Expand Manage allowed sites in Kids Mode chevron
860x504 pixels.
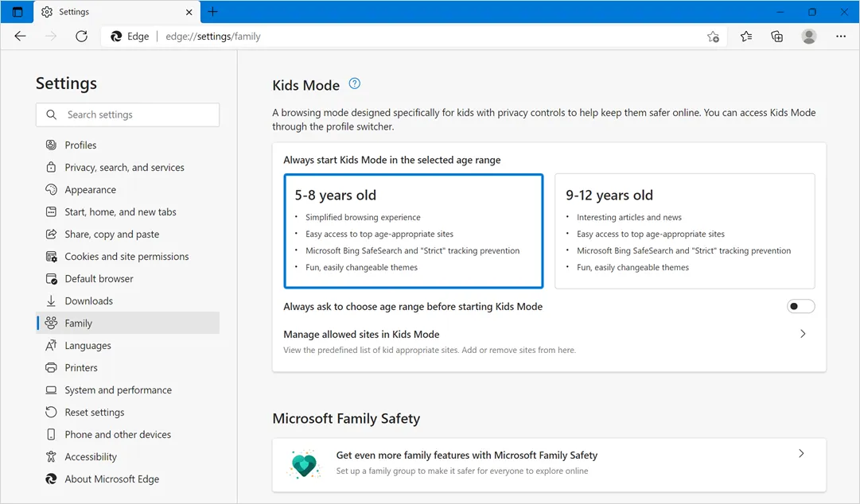(x=803, y=334)
